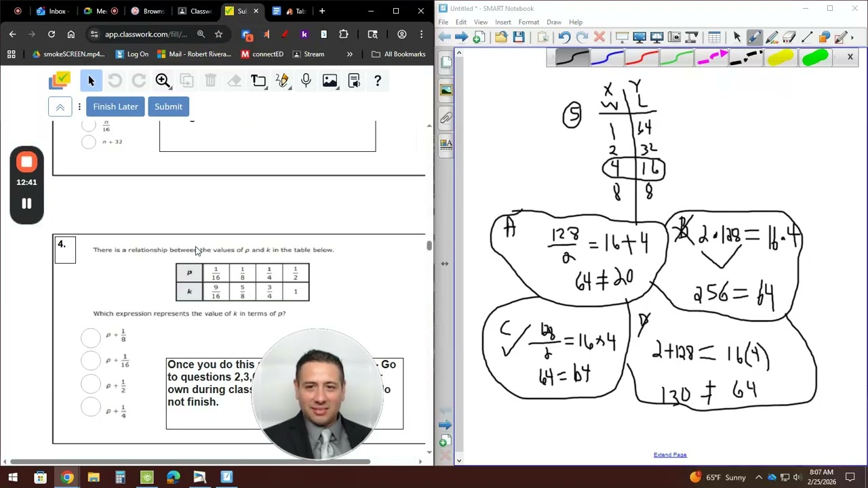Select radio option p + 1/16

point(91,360)
